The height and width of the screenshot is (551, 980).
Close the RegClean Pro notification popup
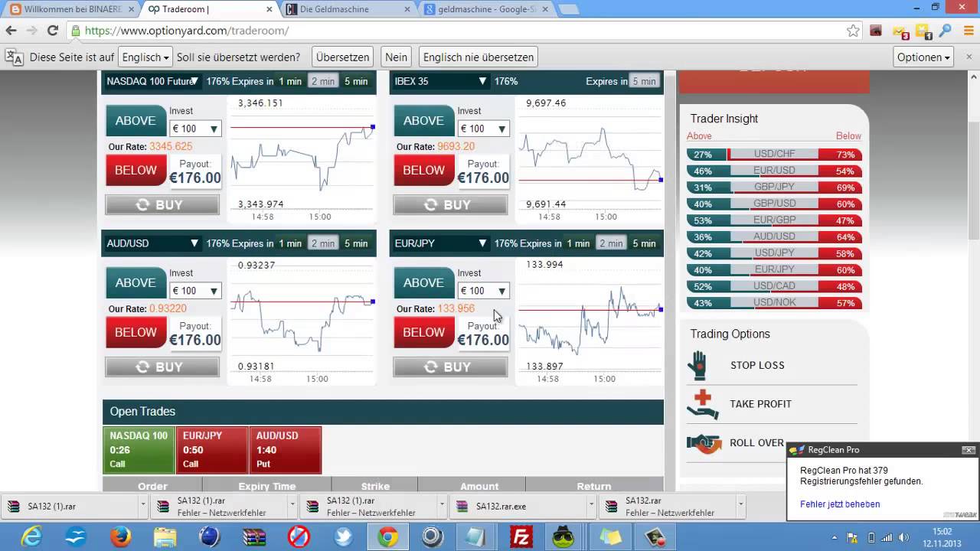tap(969, 450)
